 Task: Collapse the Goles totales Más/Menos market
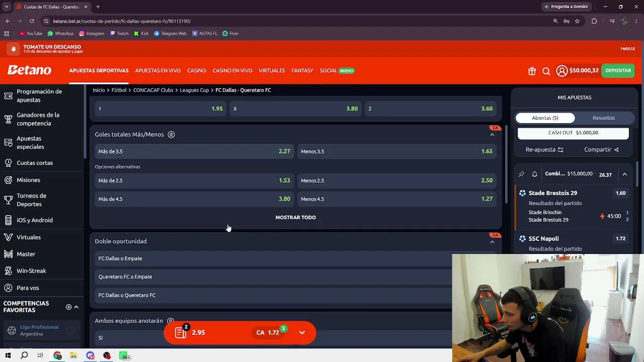click(492, 135)
